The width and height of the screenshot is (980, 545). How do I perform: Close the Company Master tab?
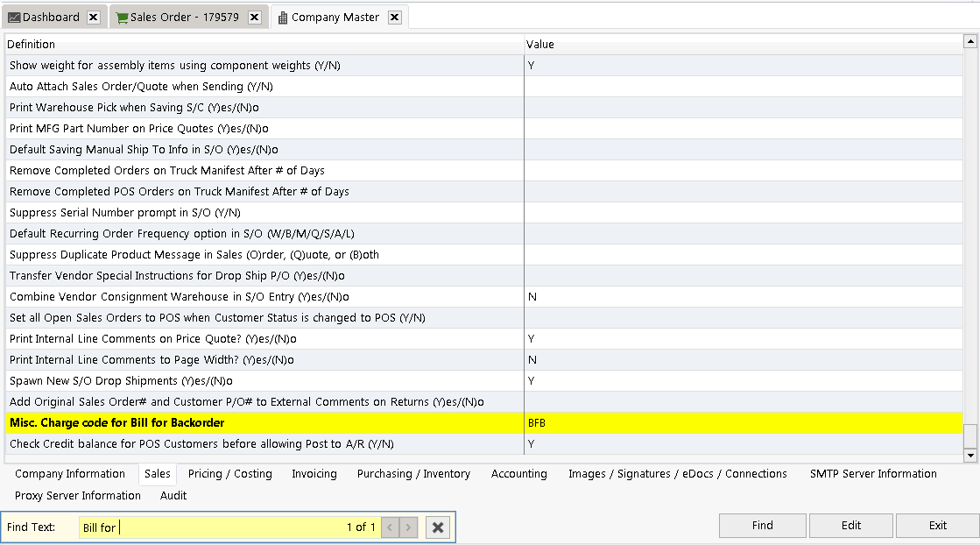click(x=394, y=18)
